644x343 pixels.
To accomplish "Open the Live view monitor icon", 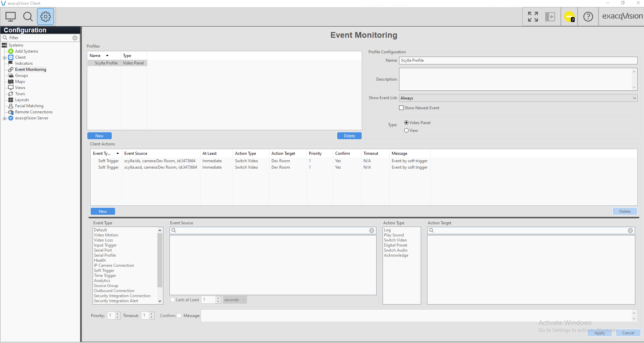I will 11,17.
